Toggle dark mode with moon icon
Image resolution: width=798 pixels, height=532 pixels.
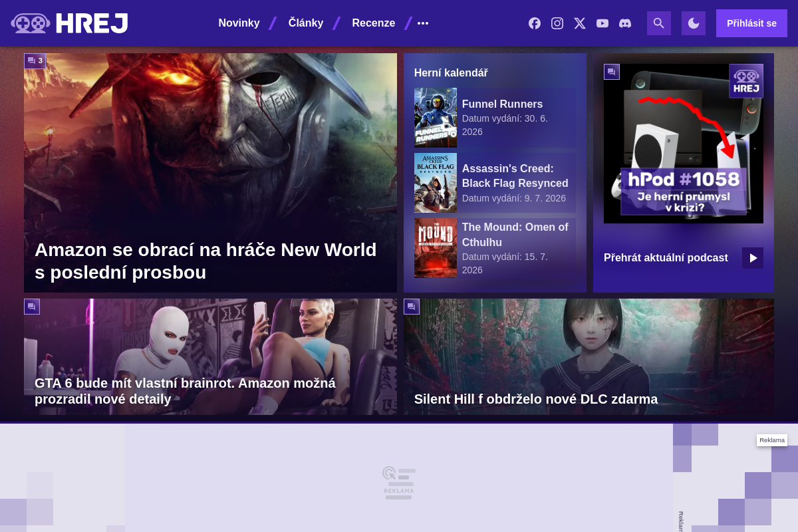pyautogui.click(x=694, y=23)
